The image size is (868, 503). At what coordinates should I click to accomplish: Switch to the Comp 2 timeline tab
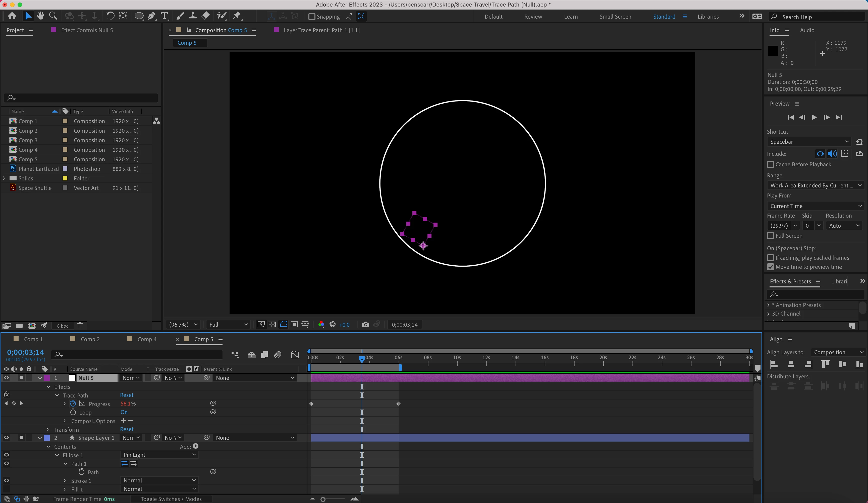pyautogui.click(x=90, y=339)
